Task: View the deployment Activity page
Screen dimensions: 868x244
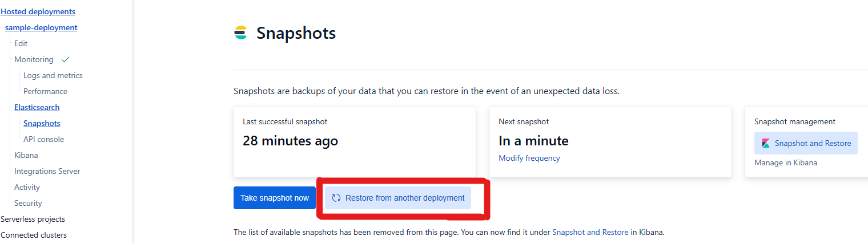Action: coord(27,187)
